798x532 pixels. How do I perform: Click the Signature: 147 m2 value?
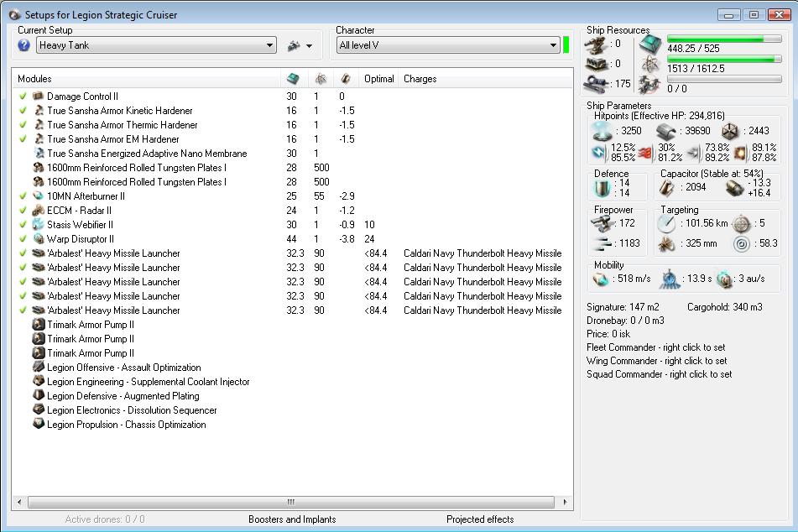623,307
